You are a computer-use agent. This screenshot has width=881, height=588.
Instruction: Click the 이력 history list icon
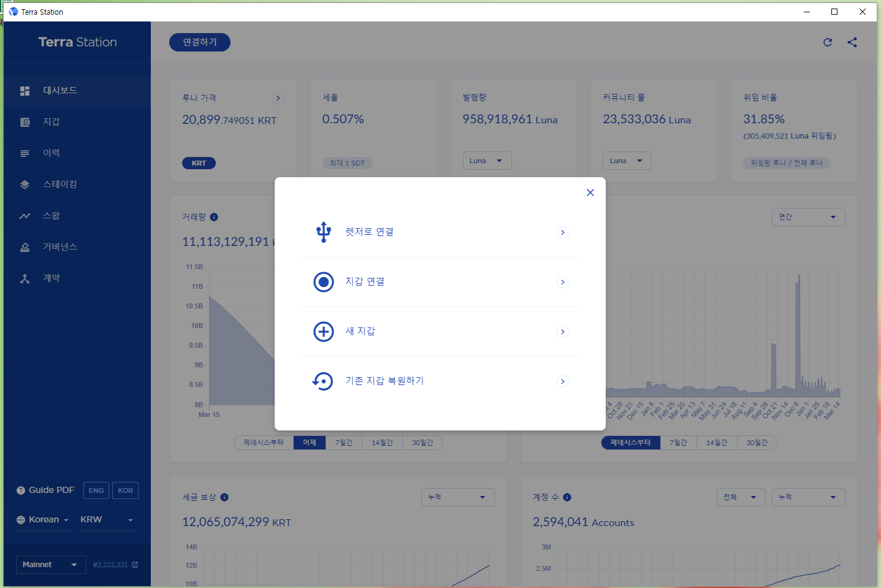pyautogui.click(x=25, y=153)
